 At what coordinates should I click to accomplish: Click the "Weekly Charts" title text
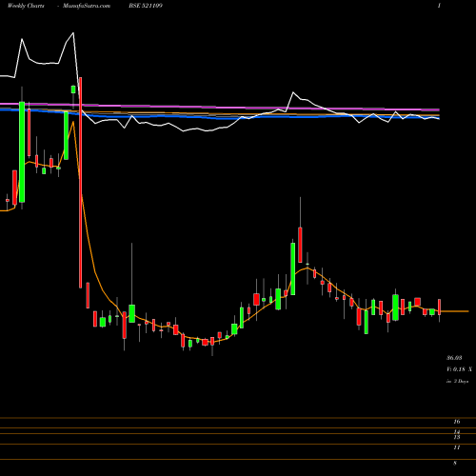(26, 6)
